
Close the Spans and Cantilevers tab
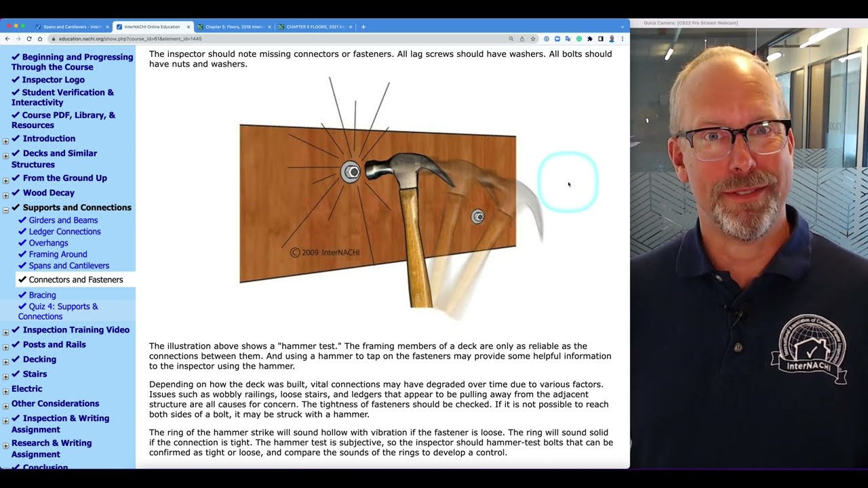[107, 27]
